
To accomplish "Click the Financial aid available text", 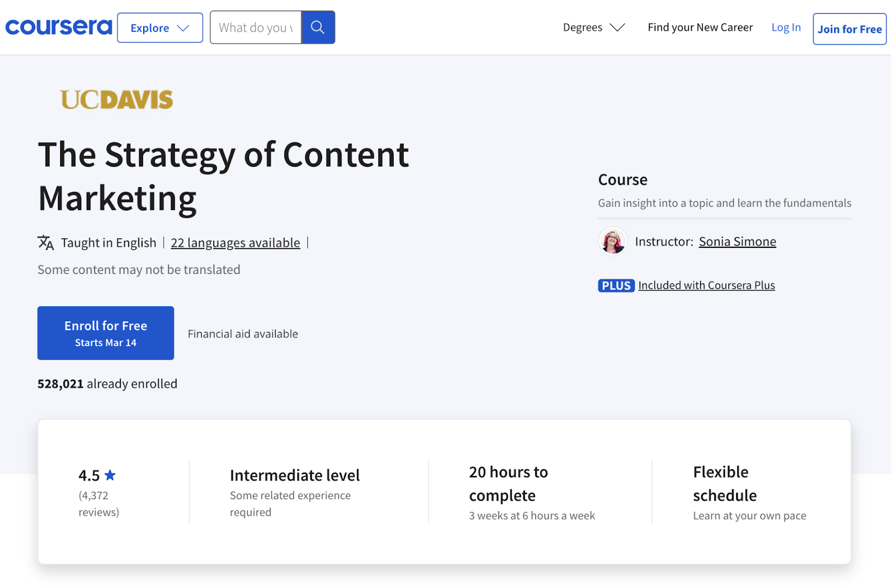I will [x=243, y=334].
